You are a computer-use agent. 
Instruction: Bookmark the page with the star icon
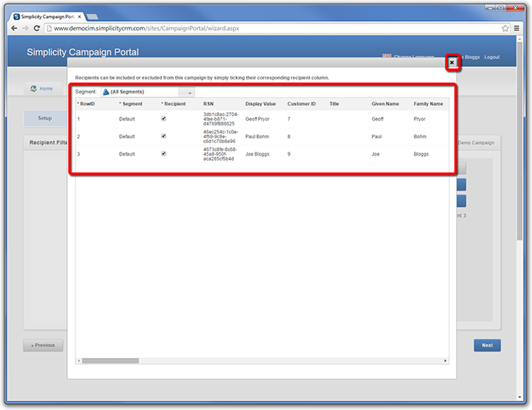pyautogui.click(x=505, y=29)
